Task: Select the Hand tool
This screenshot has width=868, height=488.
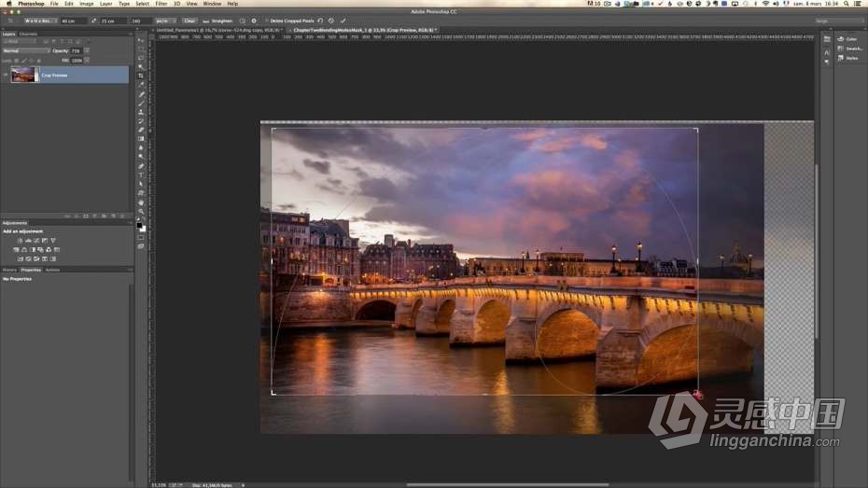Action: pos(141,202)
